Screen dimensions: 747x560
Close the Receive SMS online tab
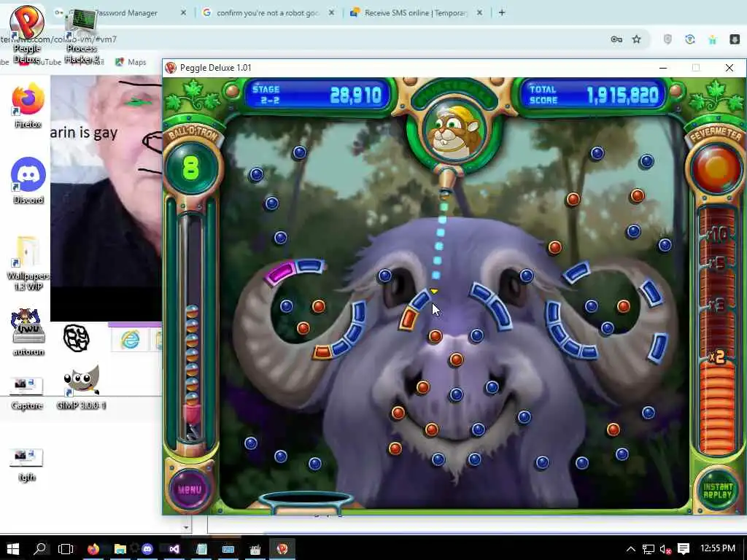coord(480,13)
